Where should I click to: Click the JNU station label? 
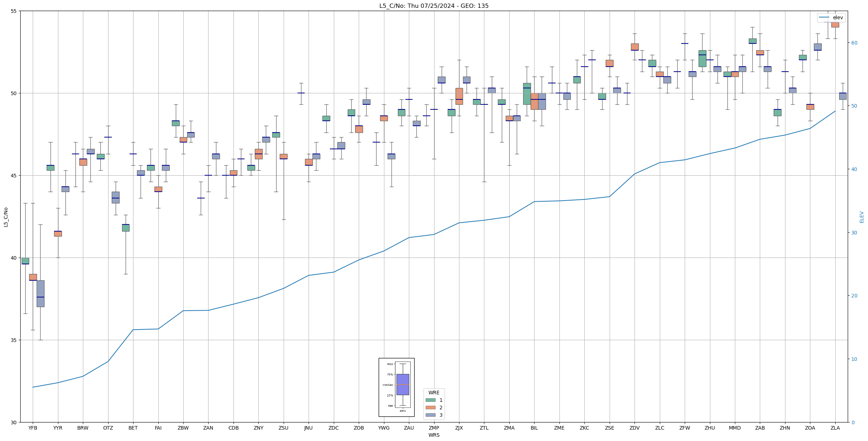(x=309, y=428)
